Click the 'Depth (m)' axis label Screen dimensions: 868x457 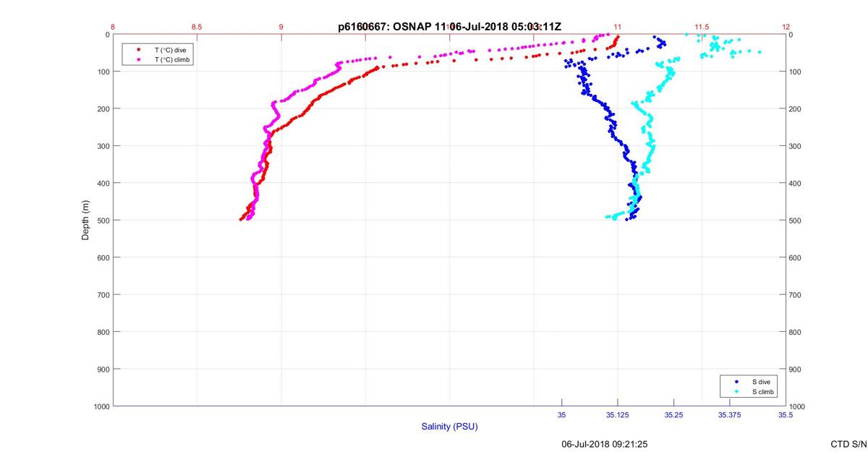click(x=85, y=220)
